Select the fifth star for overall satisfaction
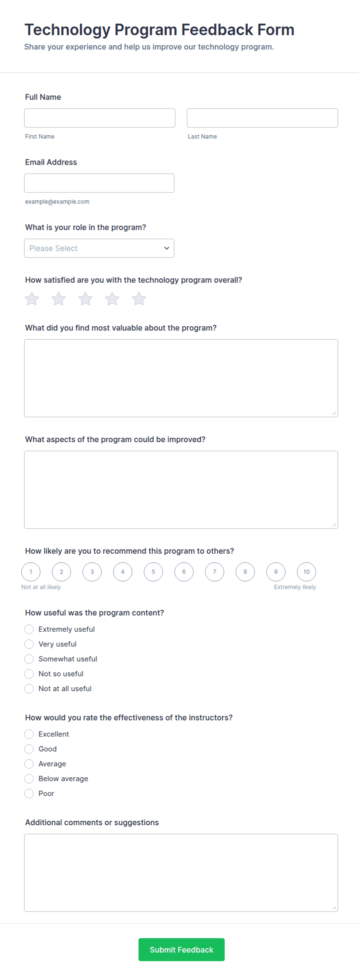Image resolution: width=359 pixels, height=980 pixels. (x=139, y=299)
